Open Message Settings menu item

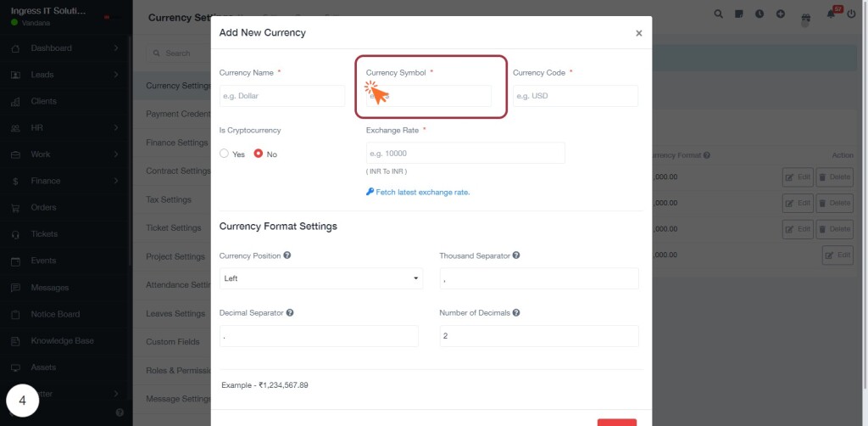click(178, 398)
